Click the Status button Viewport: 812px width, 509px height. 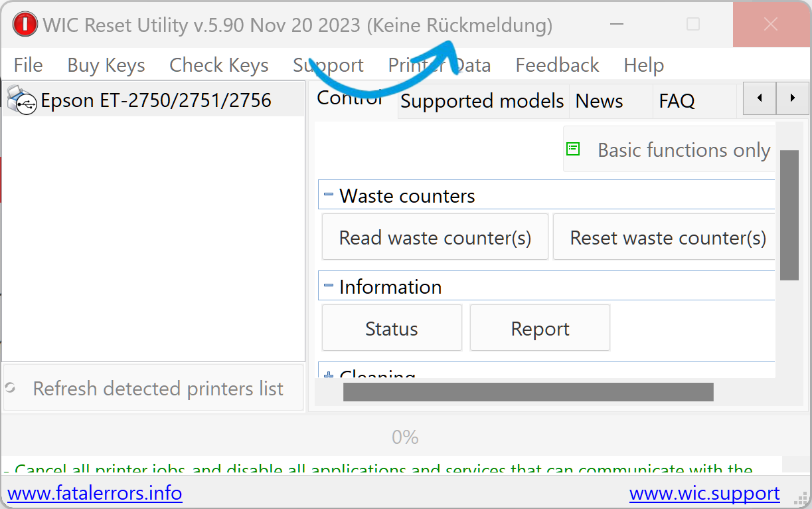392,328
